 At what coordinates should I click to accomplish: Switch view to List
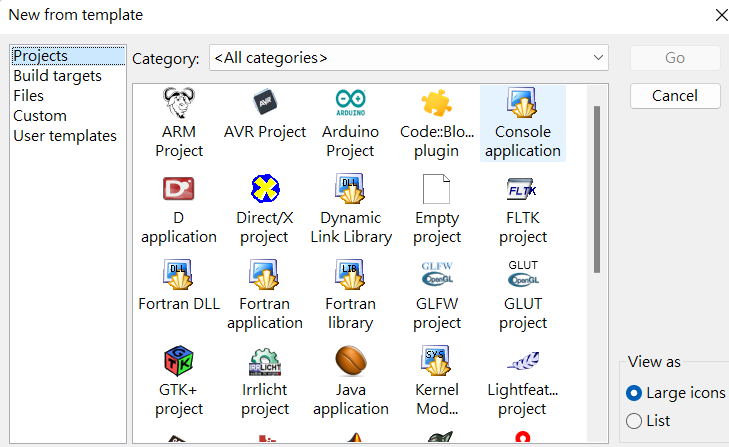648,421
